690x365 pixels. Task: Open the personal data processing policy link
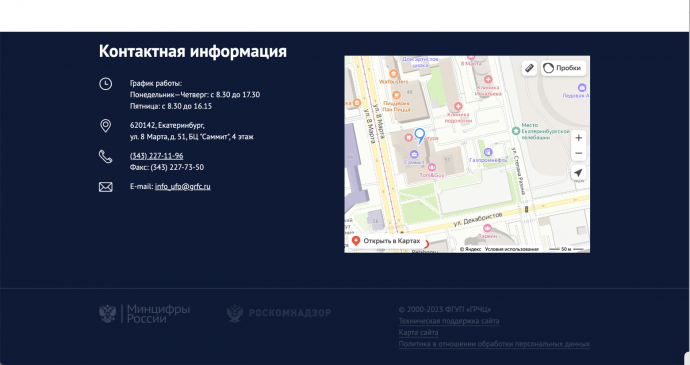click(x=494, y=344)
